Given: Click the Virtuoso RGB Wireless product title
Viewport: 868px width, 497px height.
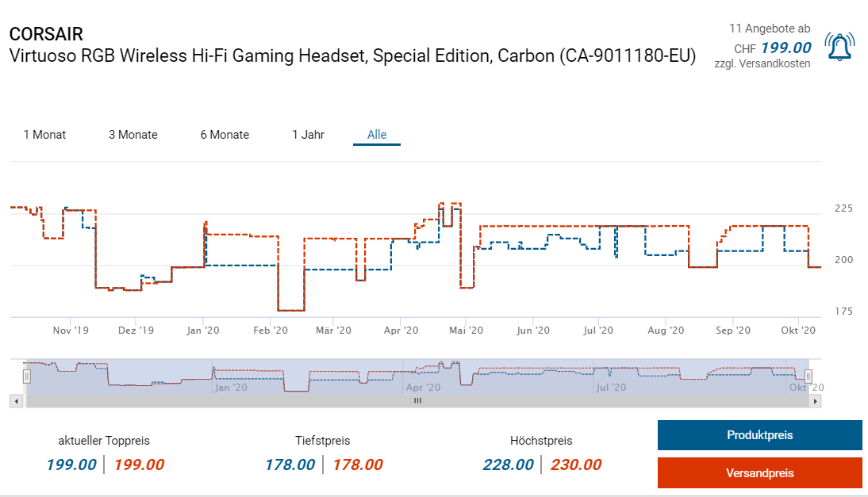Looking at the screenshot, I should pos(352,56).
